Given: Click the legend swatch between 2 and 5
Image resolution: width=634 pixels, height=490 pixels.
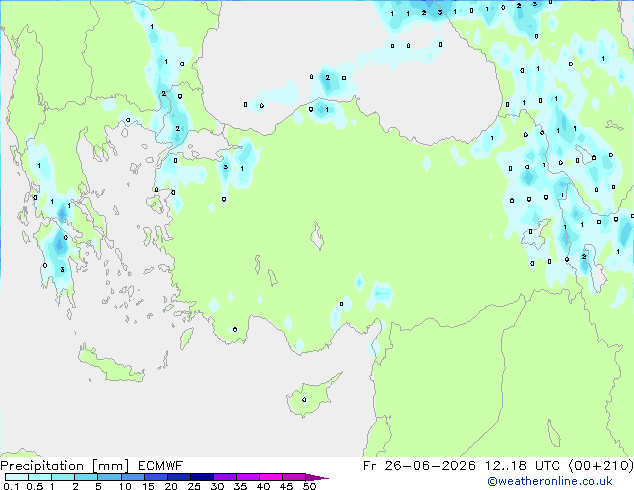Looking at the screenshot, I should point(86,477).
